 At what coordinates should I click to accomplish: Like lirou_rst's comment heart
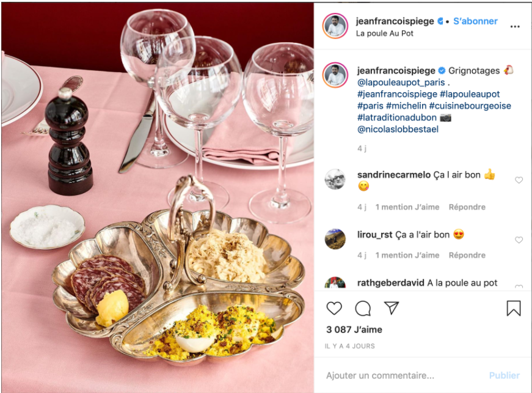pos(519,240)
